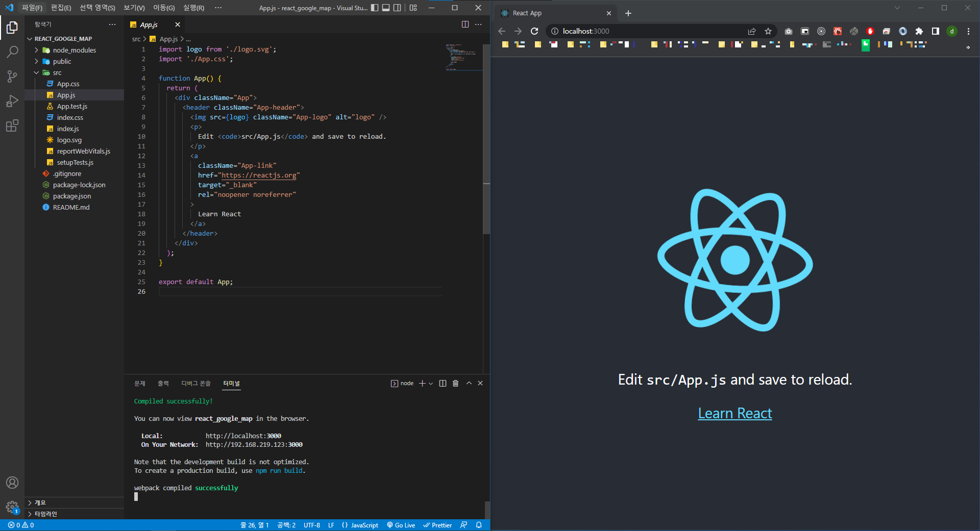Image resolution: width=980 pixels, height=531 pixels.
Task: Open the Source Control view
Action: pyautogui.click(x=12, y=76)
